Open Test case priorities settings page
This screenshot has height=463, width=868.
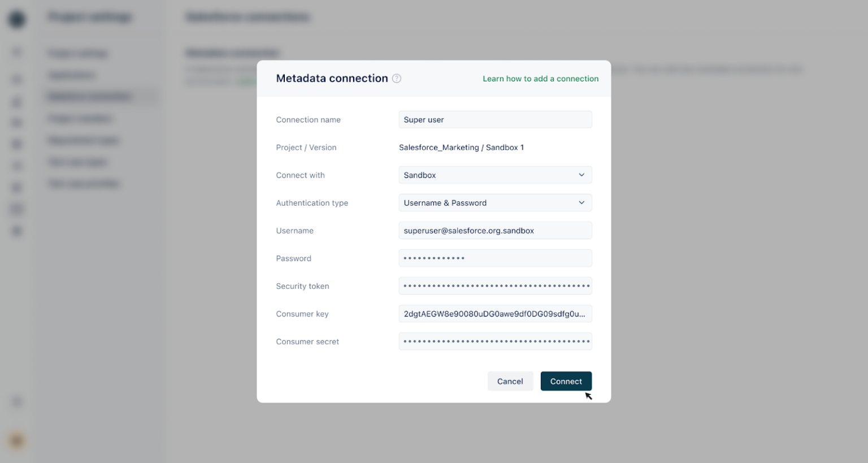click(83, 183)
